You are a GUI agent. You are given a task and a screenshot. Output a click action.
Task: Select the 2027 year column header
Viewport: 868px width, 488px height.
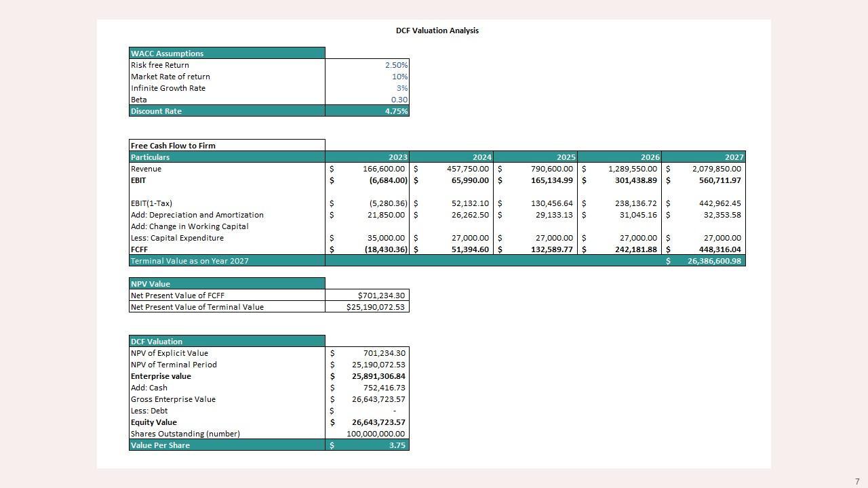click(x=734, y=157)
